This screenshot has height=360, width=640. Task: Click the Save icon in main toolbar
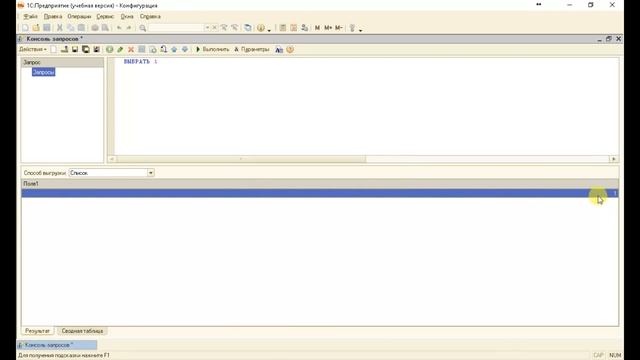[47, 28]
